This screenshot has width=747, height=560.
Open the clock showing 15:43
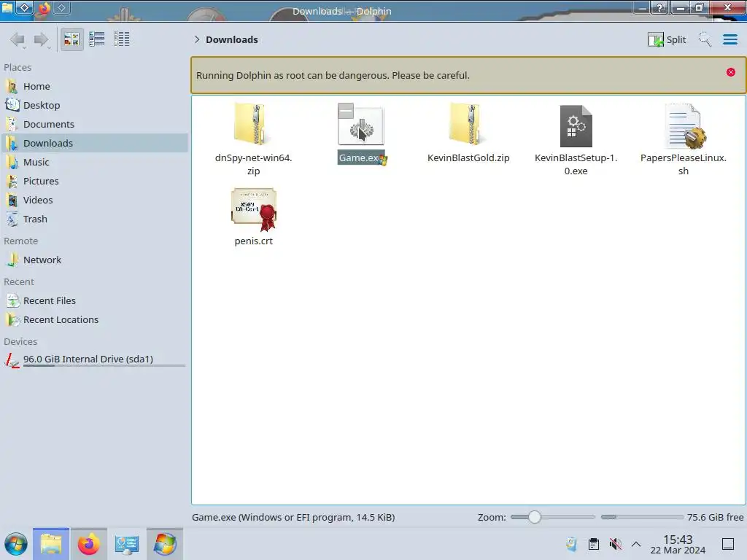pos(678,544)
